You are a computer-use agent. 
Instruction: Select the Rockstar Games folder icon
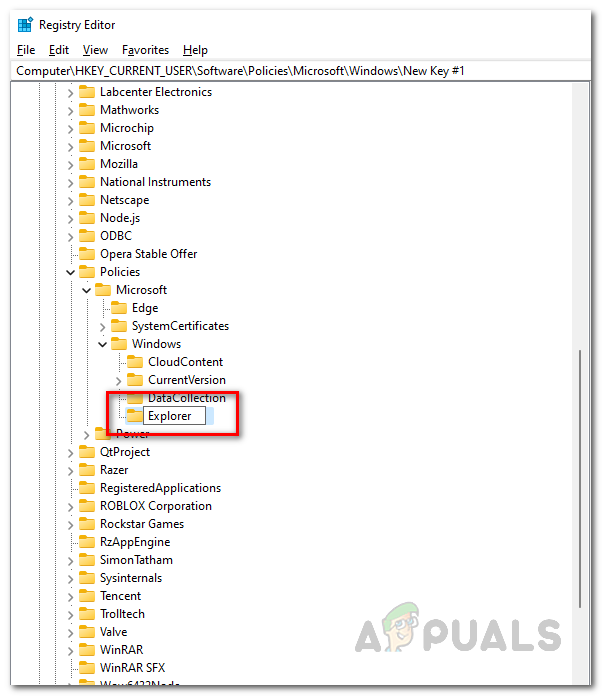(x=87, y=524)
